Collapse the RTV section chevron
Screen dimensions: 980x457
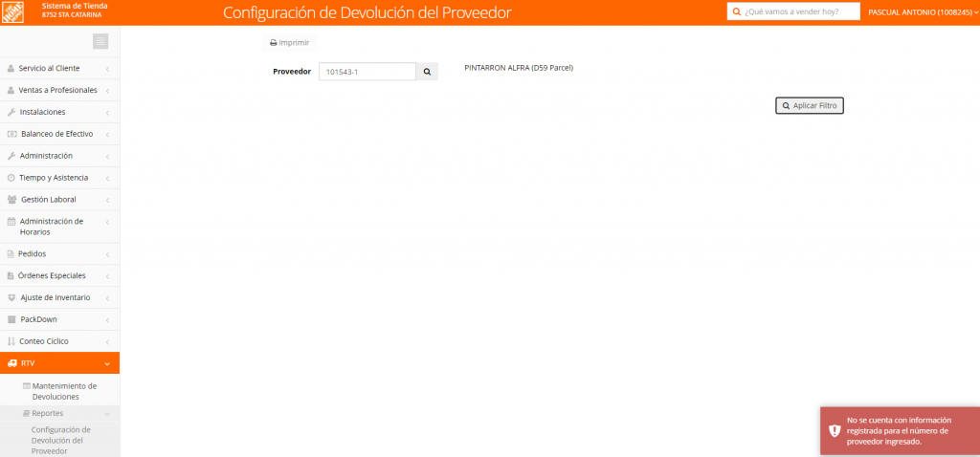coord(107,363)
